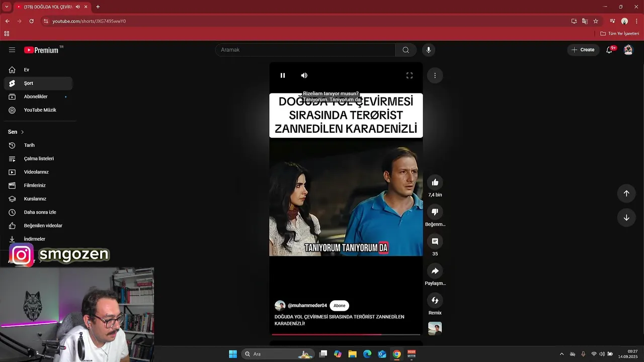Viewport: 644px width, 362px height.
Task: Open the YouTube account avatar menu
Action: pos(628,50)
